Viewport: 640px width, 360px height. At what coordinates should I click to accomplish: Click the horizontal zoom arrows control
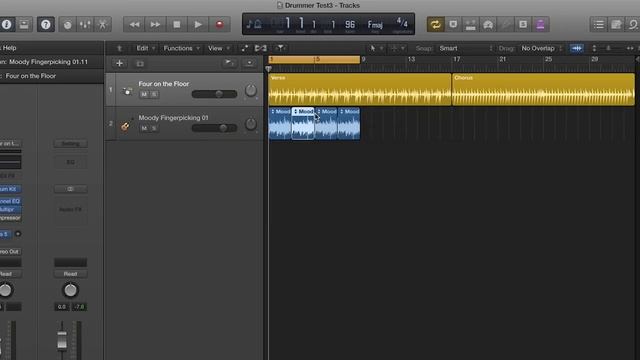[630, 48]
